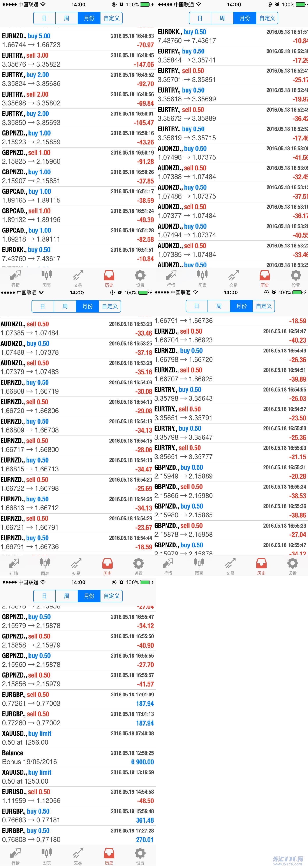Open the EURTRY sell 3.00 trade row

pos(78,60)
